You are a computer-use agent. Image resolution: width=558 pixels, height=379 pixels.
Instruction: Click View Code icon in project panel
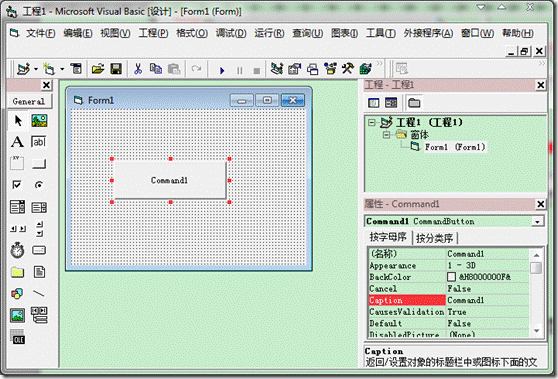(x=373, y=103)
